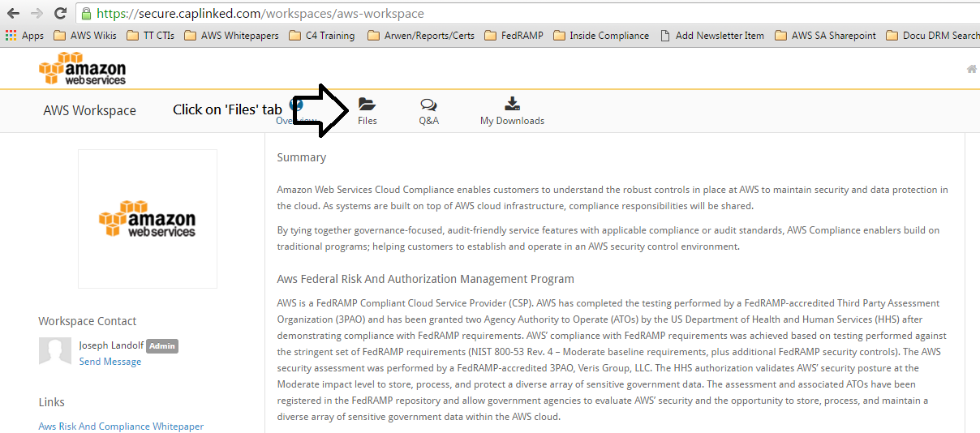Click the Files folder icon
This screenshot has height=433, width=980.
367,104
